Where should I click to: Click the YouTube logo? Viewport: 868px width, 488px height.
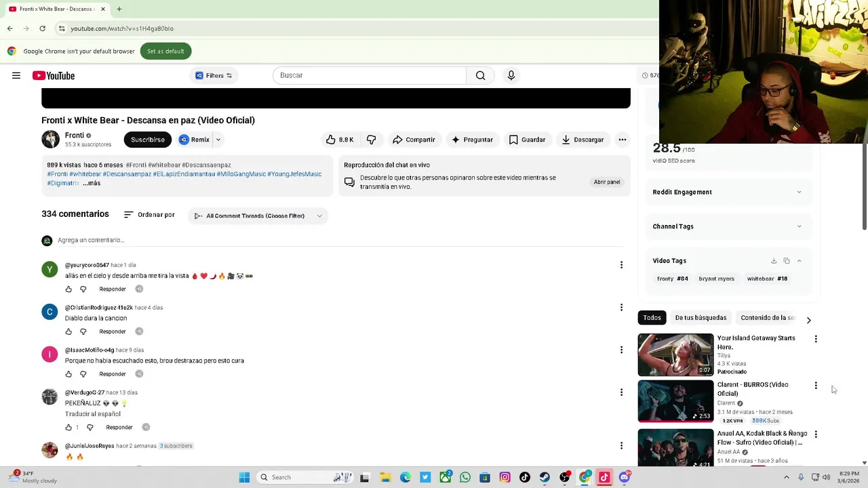coord(54,75)
